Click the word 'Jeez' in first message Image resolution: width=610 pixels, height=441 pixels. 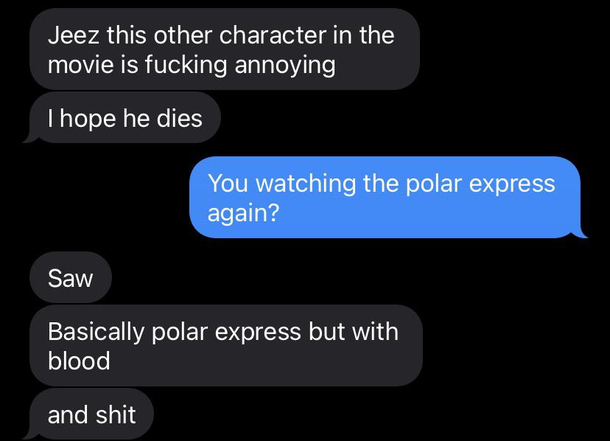pos(74,35)
